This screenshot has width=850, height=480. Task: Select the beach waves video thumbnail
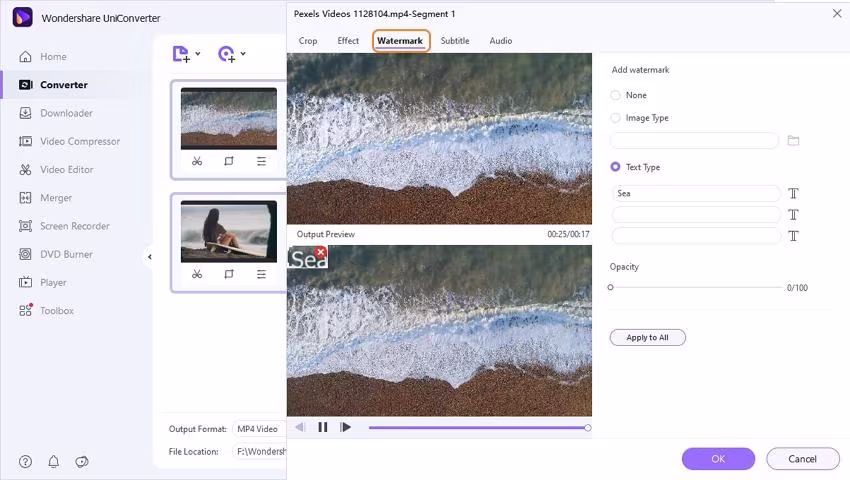tap(229, 119)
